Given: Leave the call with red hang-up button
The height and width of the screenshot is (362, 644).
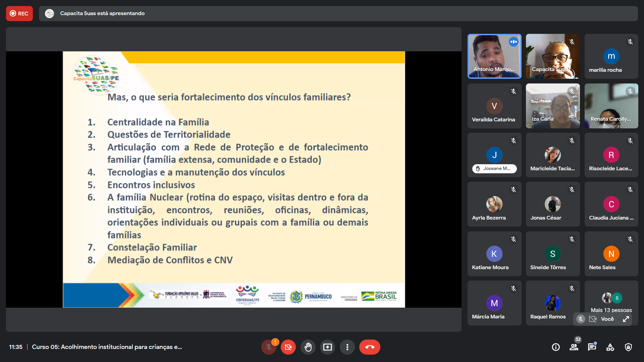Looking at the screenshot, I should (370, 347).
